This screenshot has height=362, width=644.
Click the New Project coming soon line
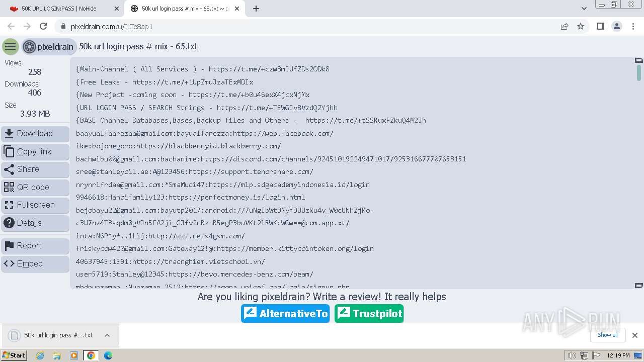pyautogui.click(x=193, y=95)
